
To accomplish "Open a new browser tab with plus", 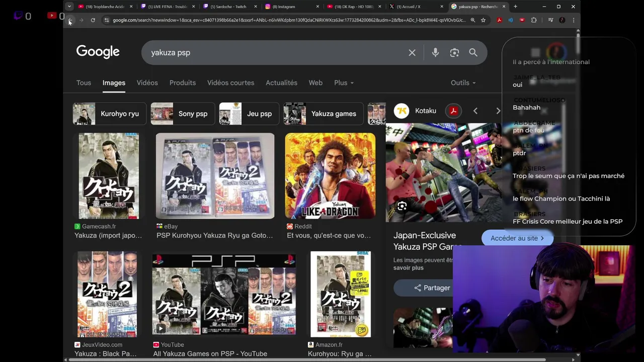I will [x=515, y=7].
